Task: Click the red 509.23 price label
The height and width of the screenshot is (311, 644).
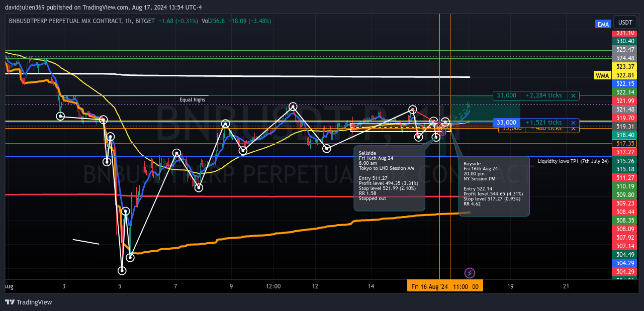Action: (x=625, y=203)
